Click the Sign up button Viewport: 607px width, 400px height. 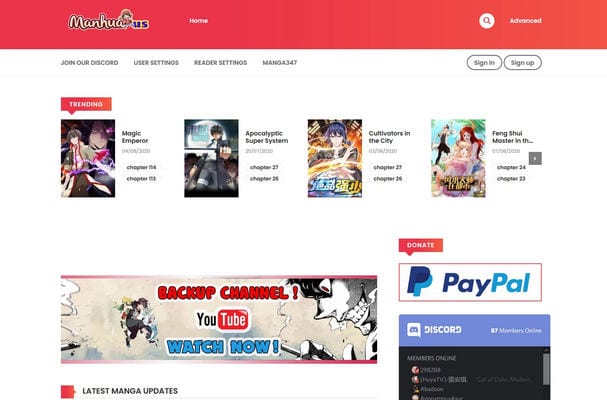tap(522, 62)
